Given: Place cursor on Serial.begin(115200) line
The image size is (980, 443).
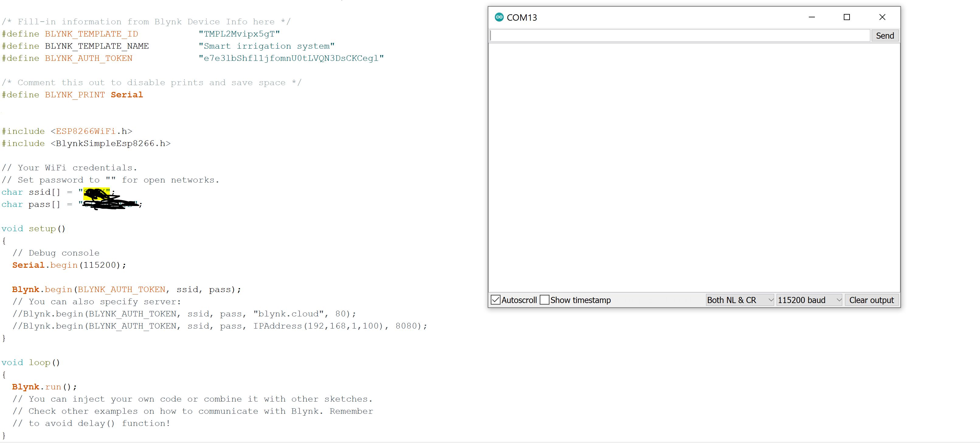Looking at the screenshot, I should (69, 265).
